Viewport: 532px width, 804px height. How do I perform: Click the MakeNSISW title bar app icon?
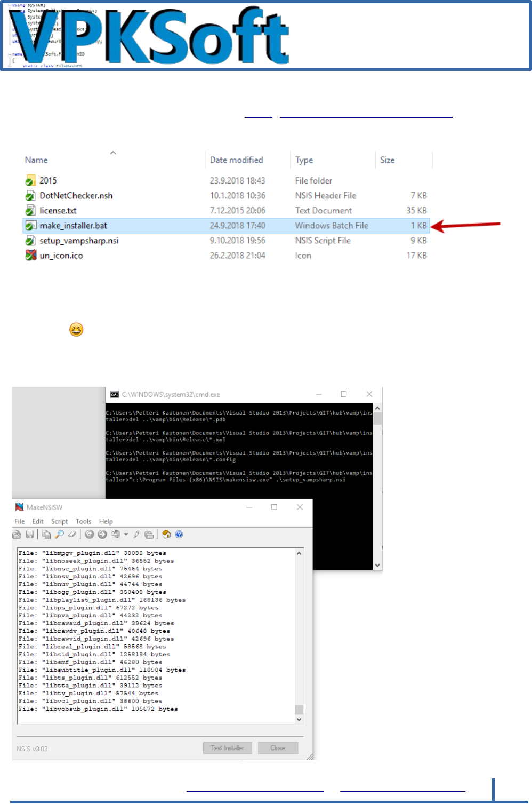(x=20, y=507)
